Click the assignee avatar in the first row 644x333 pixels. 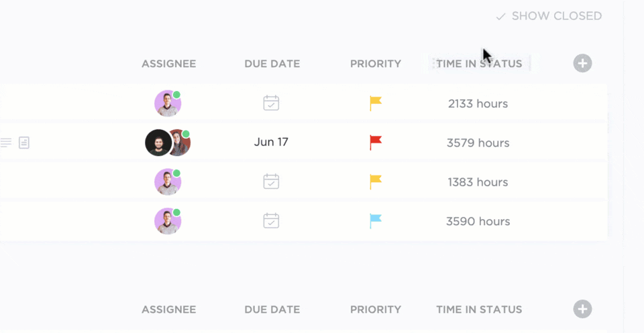[167, 104]
